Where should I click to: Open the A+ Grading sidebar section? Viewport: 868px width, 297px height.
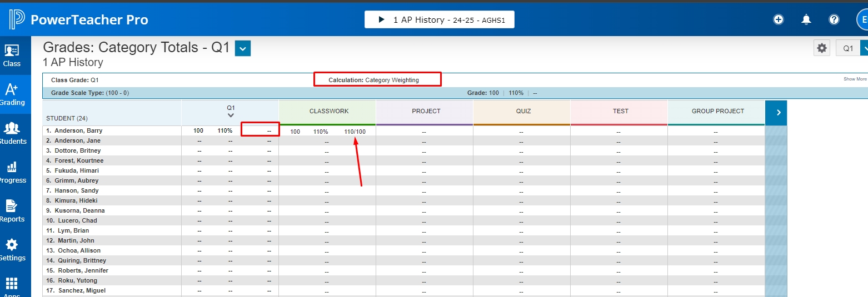point(12,94)
